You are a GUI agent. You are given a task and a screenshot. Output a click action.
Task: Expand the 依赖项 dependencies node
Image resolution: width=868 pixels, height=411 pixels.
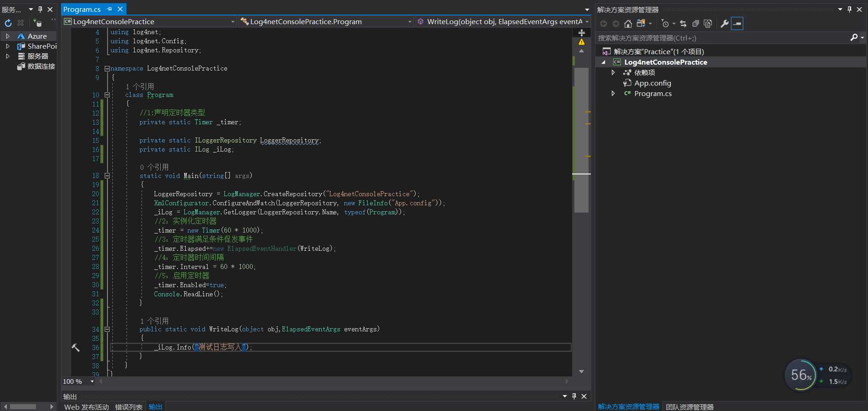tap(613, 72)
